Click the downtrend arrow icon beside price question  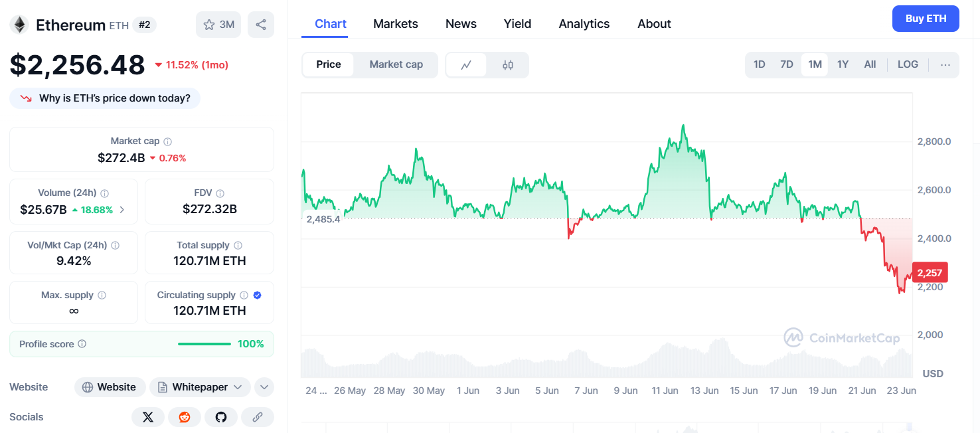coord(26,98)
